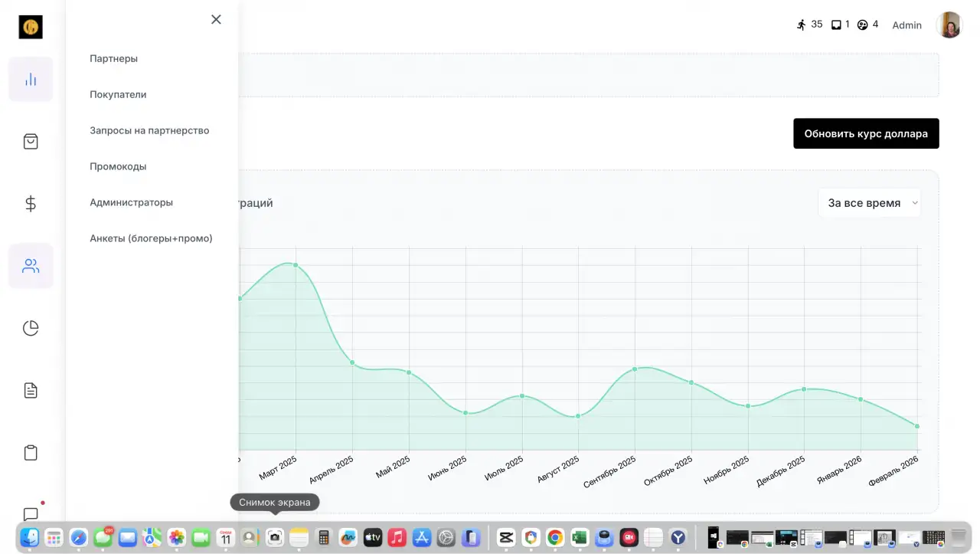
Task: Open the pie chart sidebar icon
Action: [31, 328]
